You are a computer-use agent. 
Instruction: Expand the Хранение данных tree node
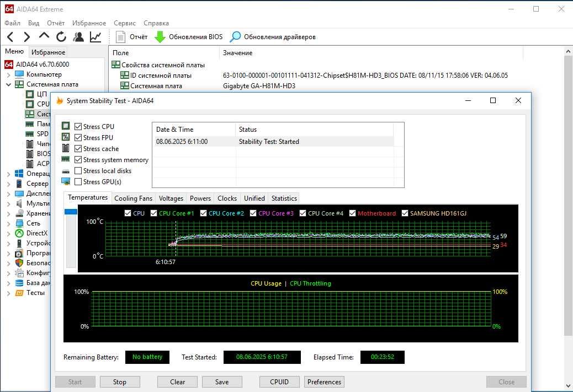(x=8, y=213)
